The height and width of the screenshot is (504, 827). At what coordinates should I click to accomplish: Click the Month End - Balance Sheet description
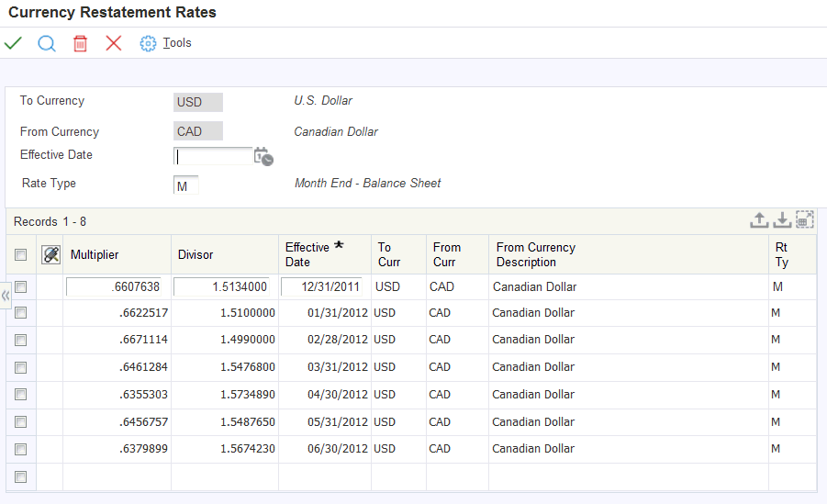(368, 183)
